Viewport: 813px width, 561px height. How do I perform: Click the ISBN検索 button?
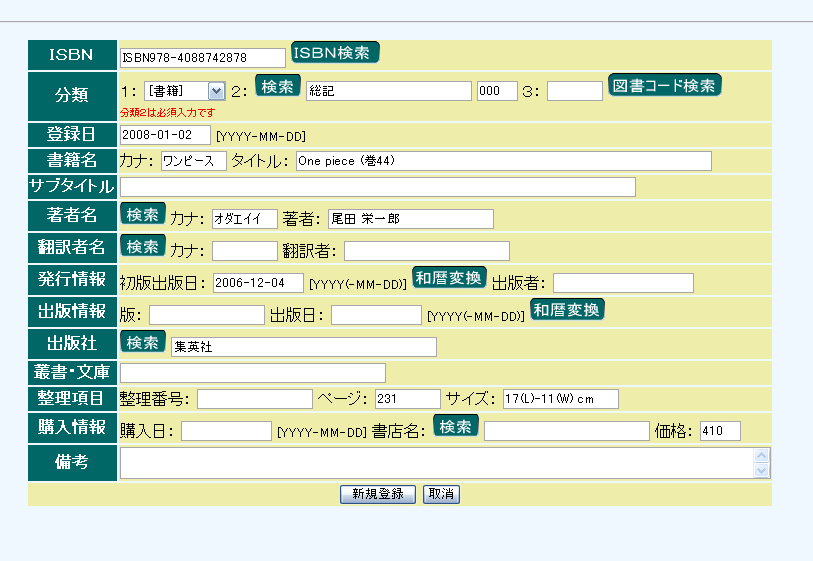[335, 53]
